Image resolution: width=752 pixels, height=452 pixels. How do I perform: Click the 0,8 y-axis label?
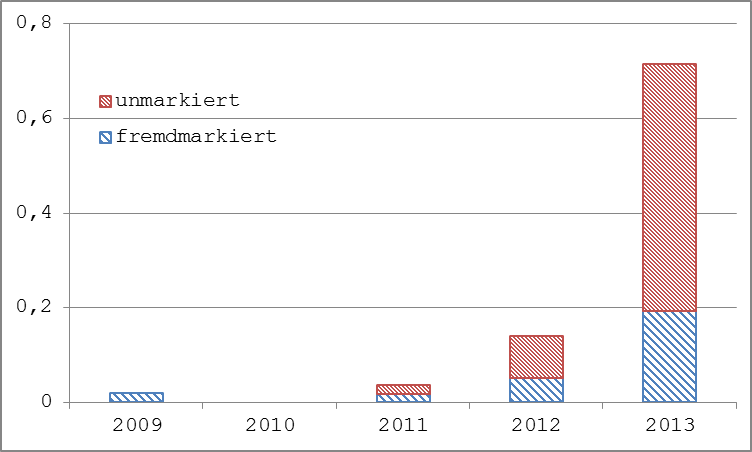[x=34, y=23]
